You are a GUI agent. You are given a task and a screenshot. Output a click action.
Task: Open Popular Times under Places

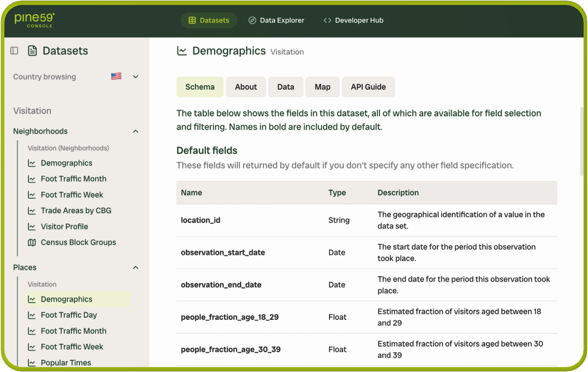point(66,363)
